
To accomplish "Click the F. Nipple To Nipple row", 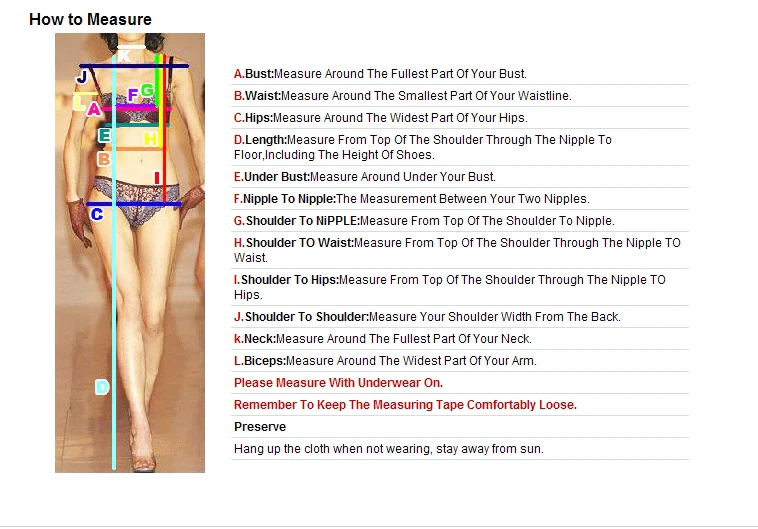I will coord(460,199).
